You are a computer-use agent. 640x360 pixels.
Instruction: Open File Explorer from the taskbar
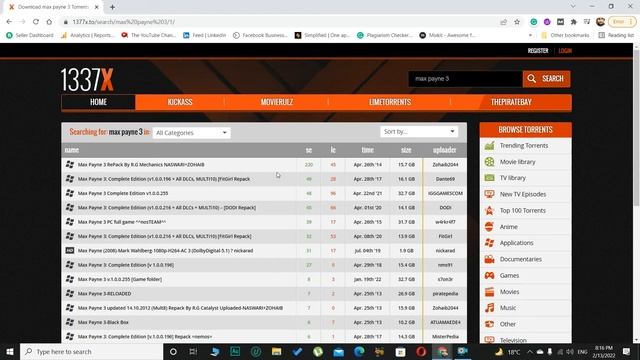(x=276, y=351)
